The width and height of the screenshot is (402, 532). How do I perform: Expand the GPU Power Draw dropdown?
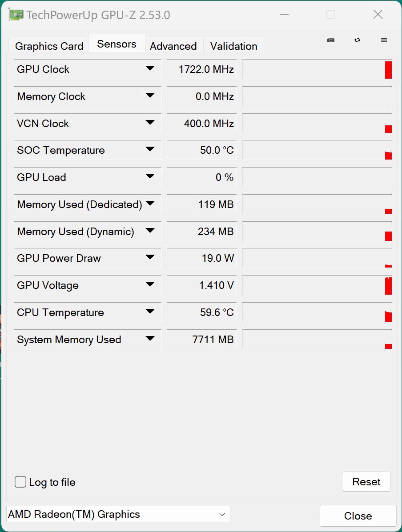click(150, 258)
